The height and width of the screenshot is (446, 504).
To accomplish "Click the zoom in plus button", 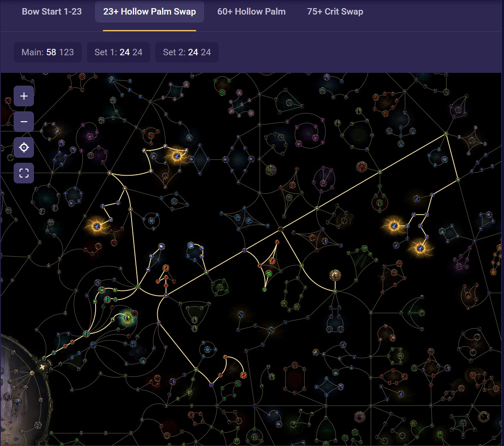I will (24, 96).
